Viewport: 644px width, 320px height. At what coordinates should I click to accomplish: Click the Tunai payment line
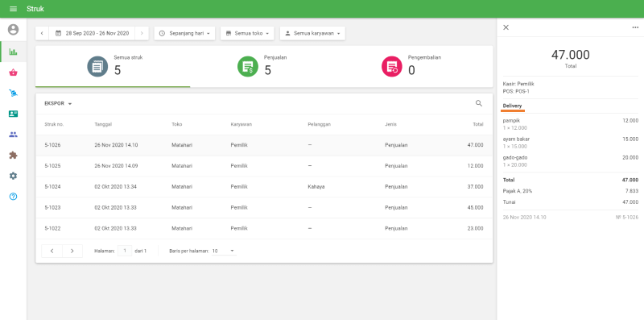click(x=571, y=202)
